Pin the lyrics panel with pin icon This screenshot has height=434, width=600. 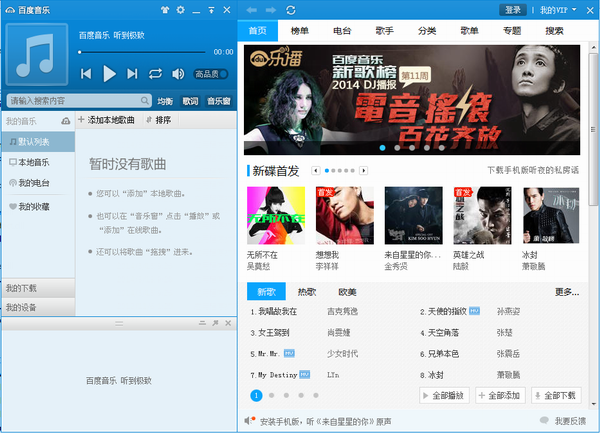click(x=215, y=323)
